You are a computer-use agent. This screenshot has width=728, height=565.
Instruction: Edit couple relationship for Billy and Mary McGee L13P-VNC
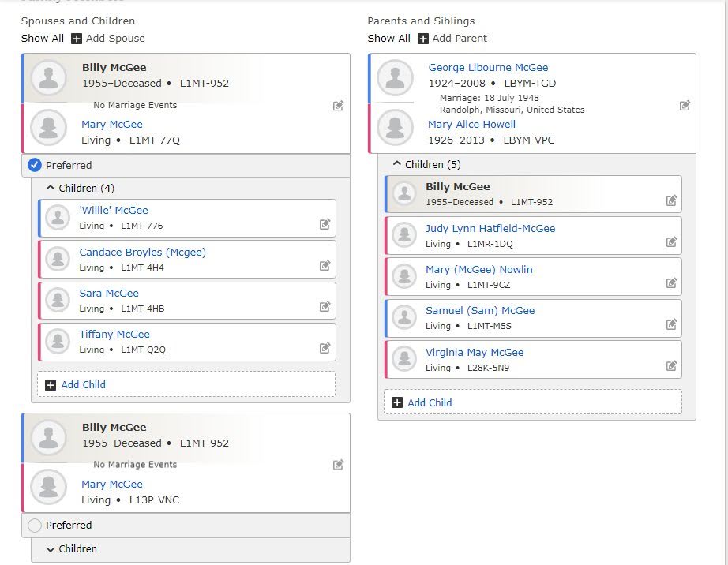click(338, 465)
